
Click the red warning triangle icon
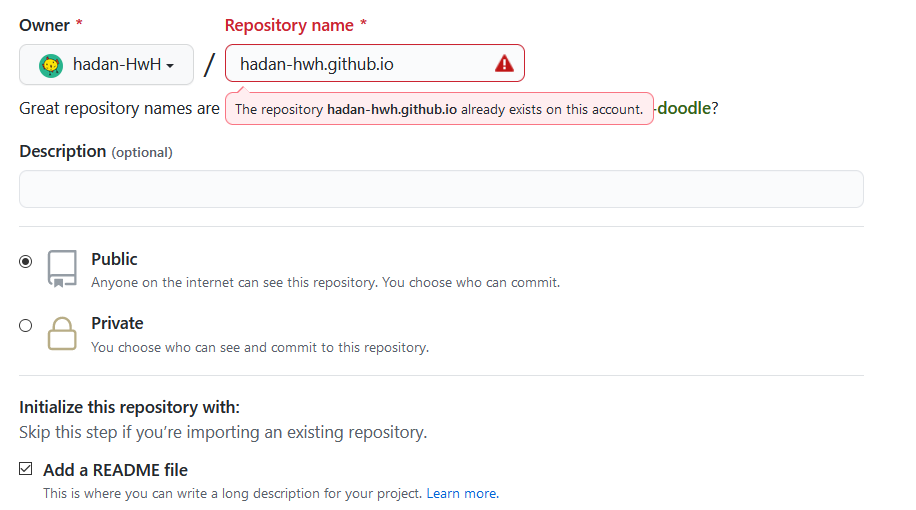[504, 63]
